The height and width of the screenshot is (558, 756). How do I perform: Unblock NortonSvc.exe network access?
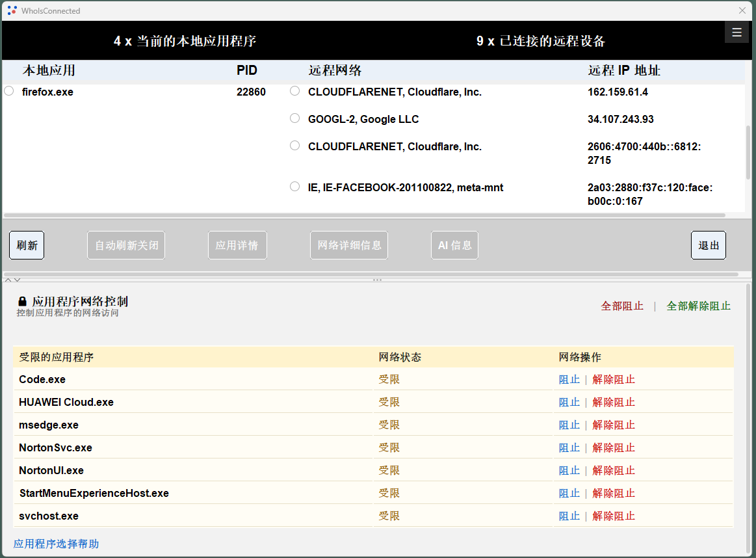coord(613,447)
